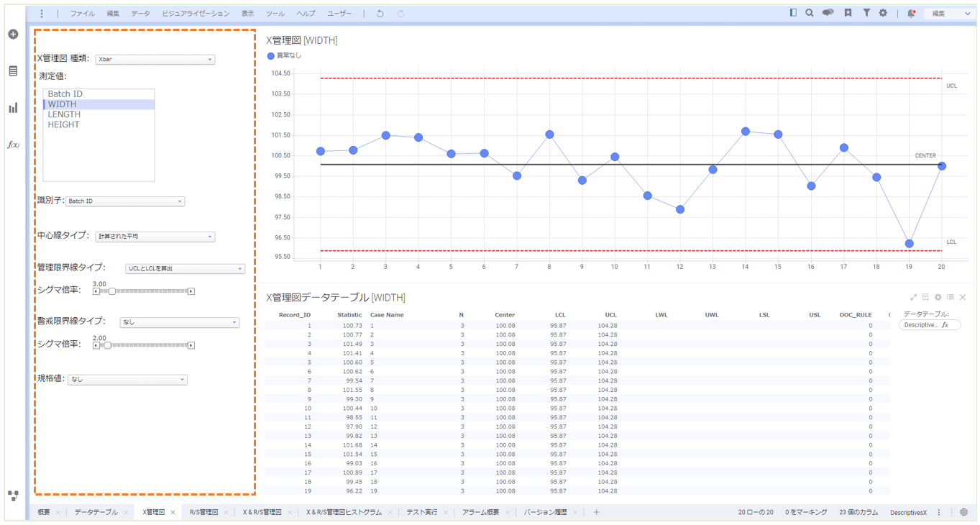Click left arrow of the 2.00 sigma slider
The height and width of the screenshot is (525, 980).
96,345
